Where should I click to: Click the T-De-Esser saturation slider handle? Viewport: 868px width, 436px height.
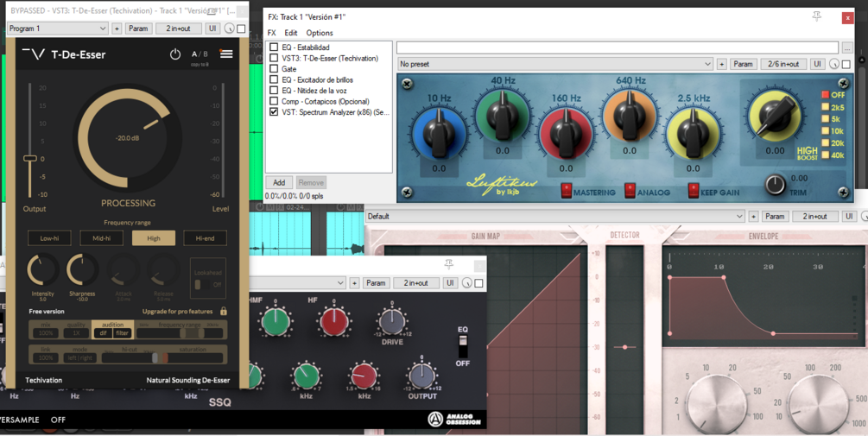pyautogui.click(x=165, y=358)
